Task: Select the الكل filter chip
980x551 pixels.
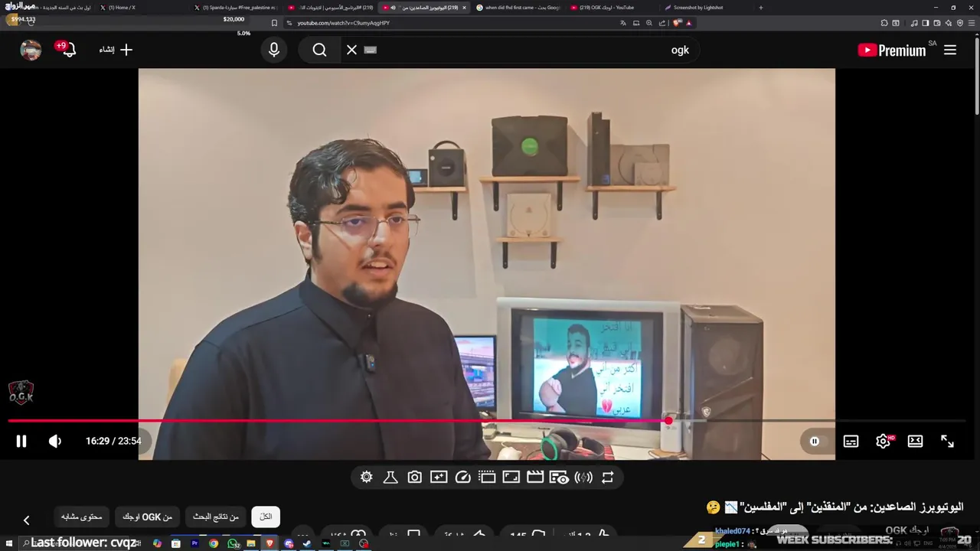Action: [x=266, y=517]
